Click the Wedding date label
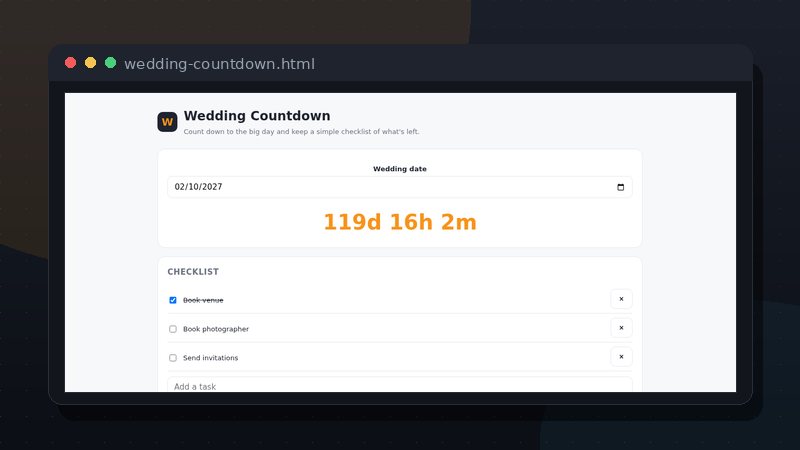800x450 pixels. [399, 169]
